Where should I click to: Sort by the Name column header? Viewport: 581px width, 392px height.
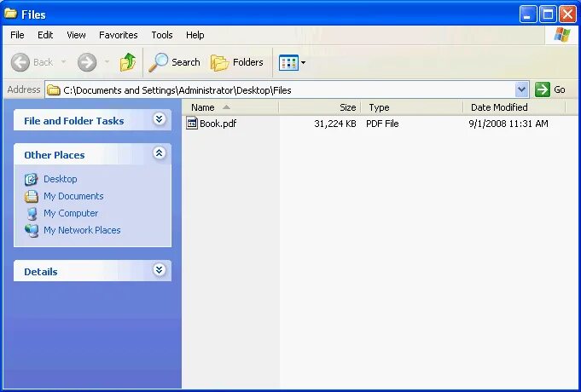(230, 107)
